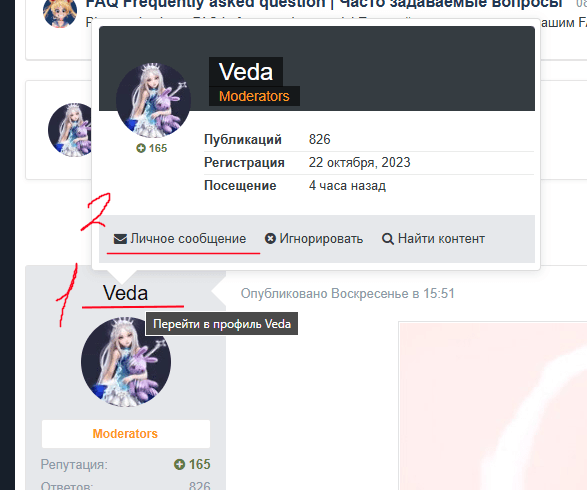The width and height of the screenshot is (587, 490).
Task: Open the Veda username in the hover card header
Action: click(x=246, y=72)
